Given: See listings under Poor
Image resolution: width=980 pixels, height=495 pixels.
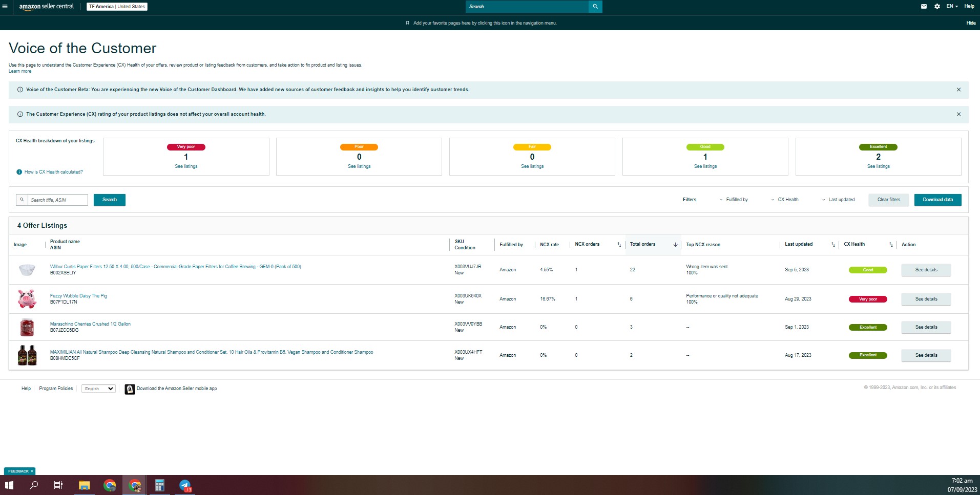Looking at the screenshot, I should click(359, 166).
